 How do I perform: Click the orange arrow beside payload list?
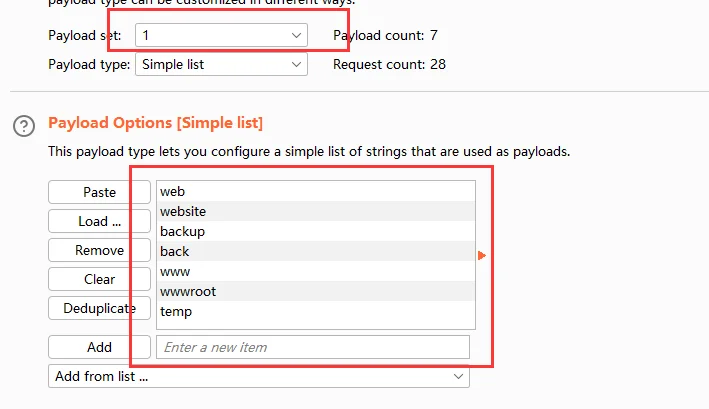point(482,256)
